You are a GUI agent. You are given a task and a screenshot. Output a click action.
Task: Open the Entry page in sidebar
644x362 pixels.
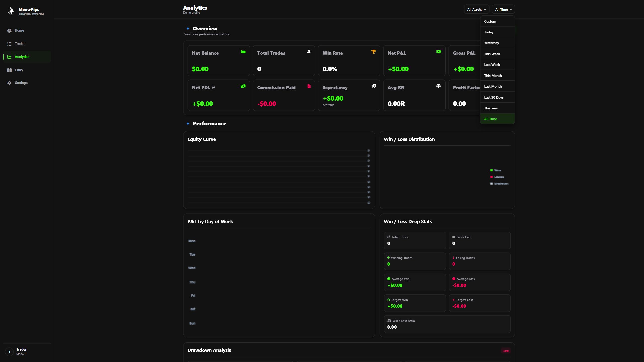tap(27, 70)
